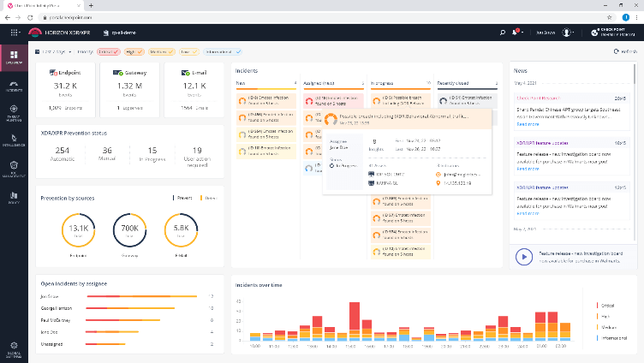Toggle the Detect legend in Prevention by sources

[209, 198]
